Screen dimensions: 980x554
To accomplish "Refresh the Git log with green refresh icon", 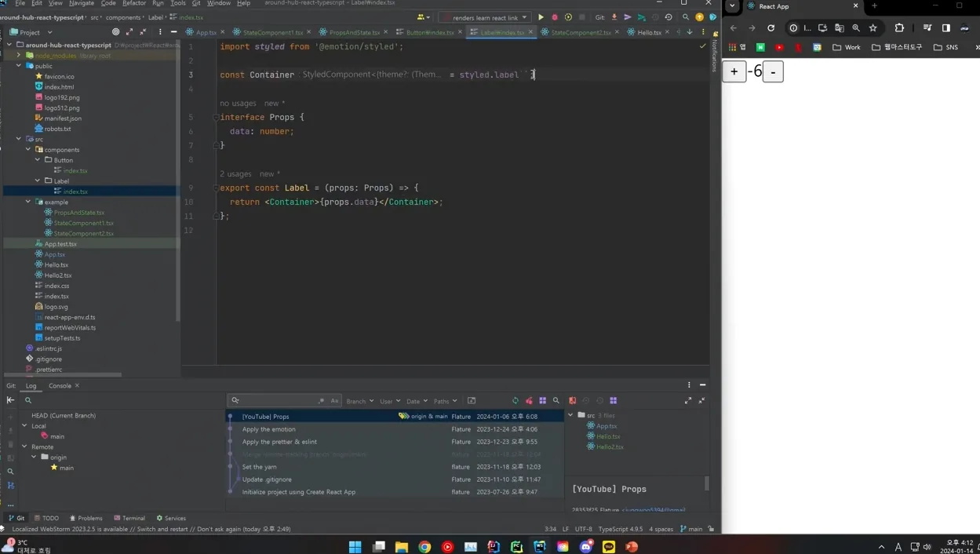I will (x=516, y=401).
